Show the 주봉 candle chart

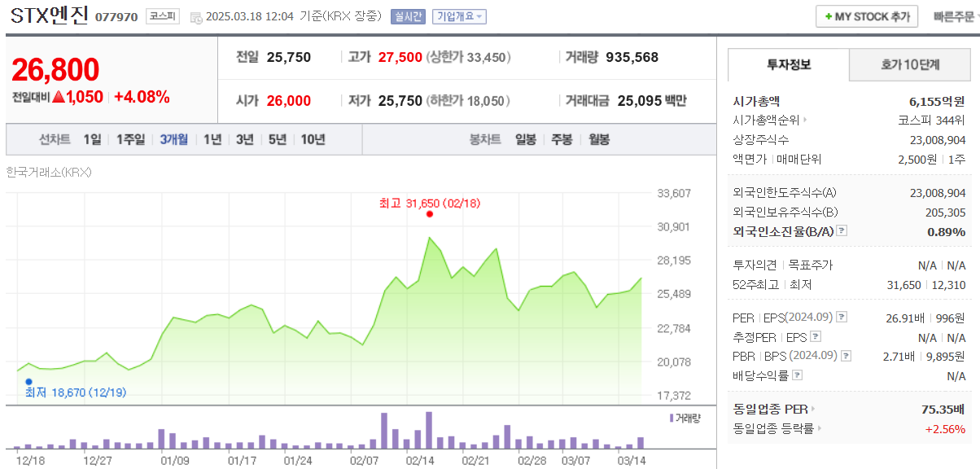point(562,139)
